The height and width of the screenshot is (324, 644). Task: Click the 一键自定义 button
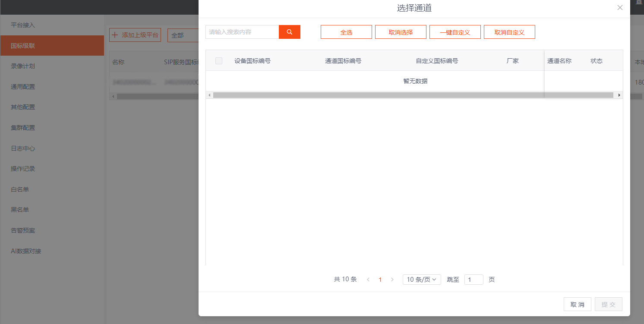[455, 32]
